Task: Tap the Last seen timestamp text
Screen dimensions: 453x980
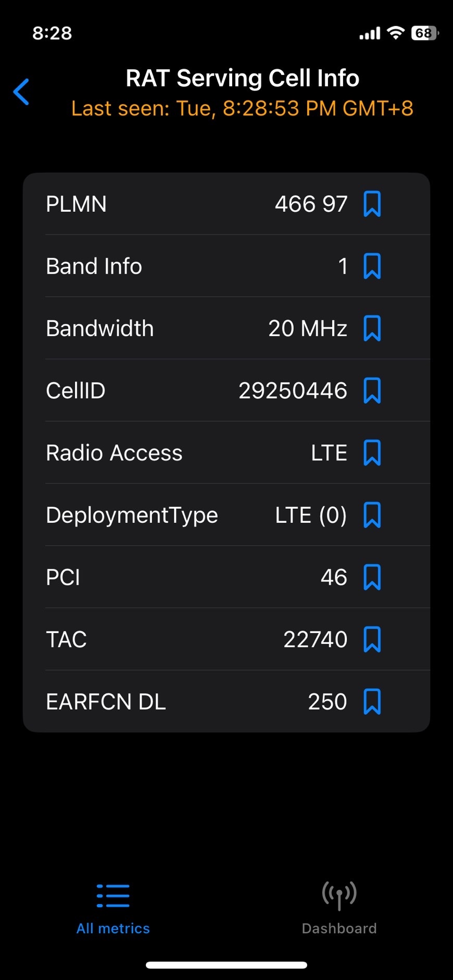Action: pyautogui.click(x=242, y=109)
